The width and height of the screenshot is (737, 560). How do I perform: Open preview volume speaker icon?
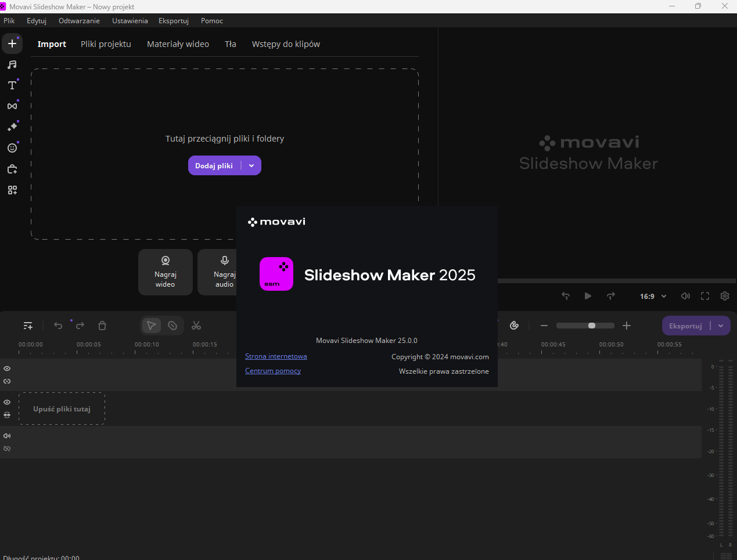tap(685, 296)
